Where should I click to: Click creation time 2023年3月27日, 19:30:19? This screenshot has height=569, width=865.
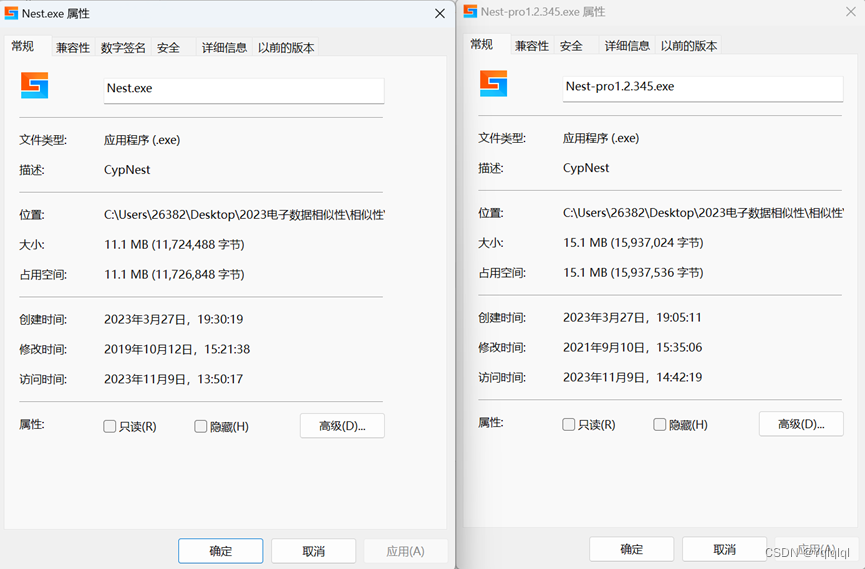(174, 319)
